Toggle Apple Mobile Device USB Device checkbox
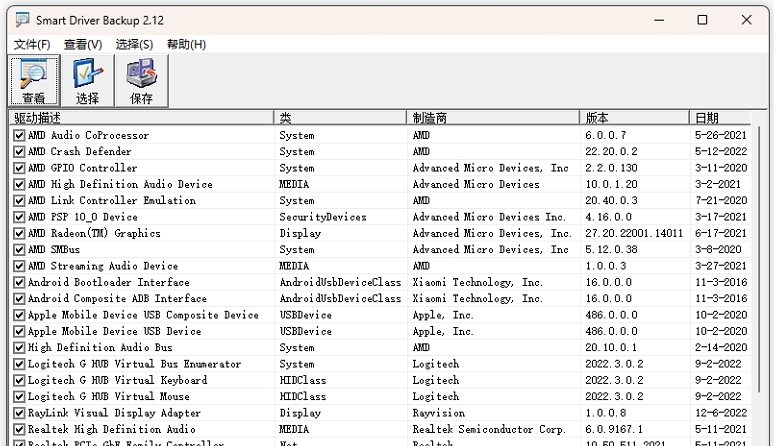The image size is (774, 446). point(19,331)
